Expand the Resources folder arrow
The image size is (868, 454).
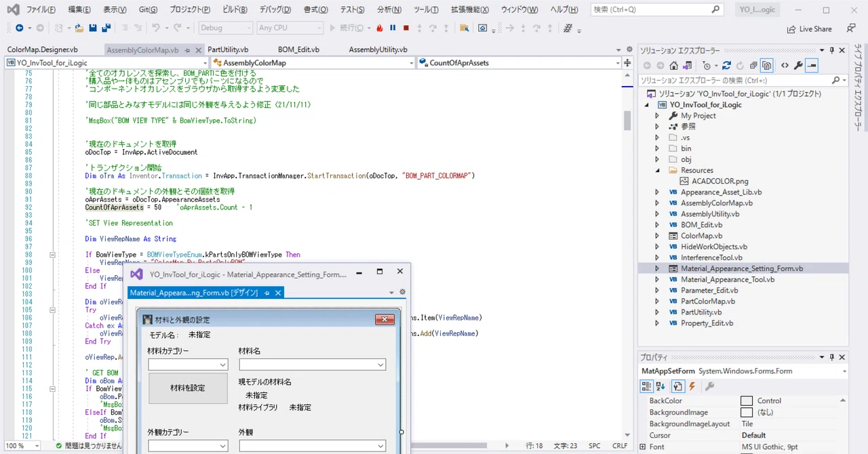pyautogui.click(x=656, y=170)
